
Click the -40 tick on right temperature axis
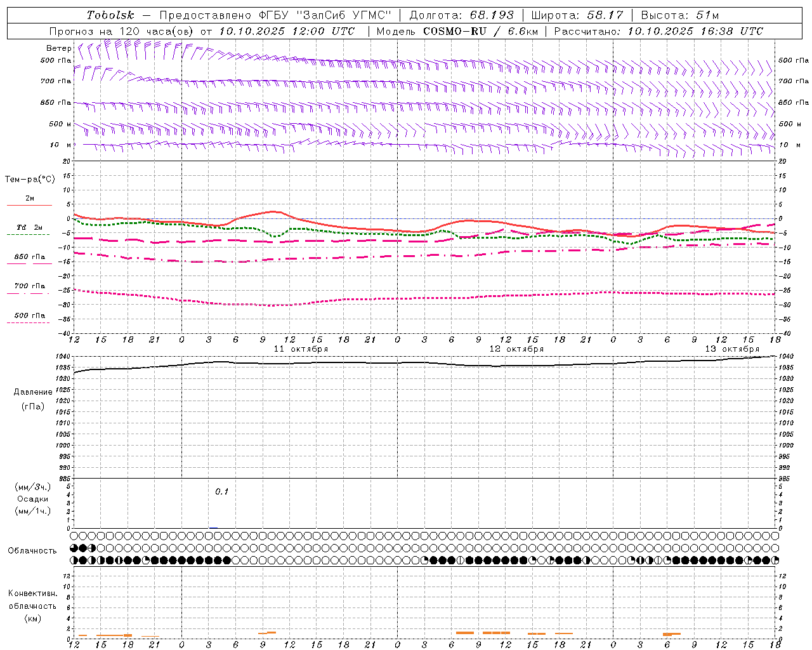pos(784,333)
